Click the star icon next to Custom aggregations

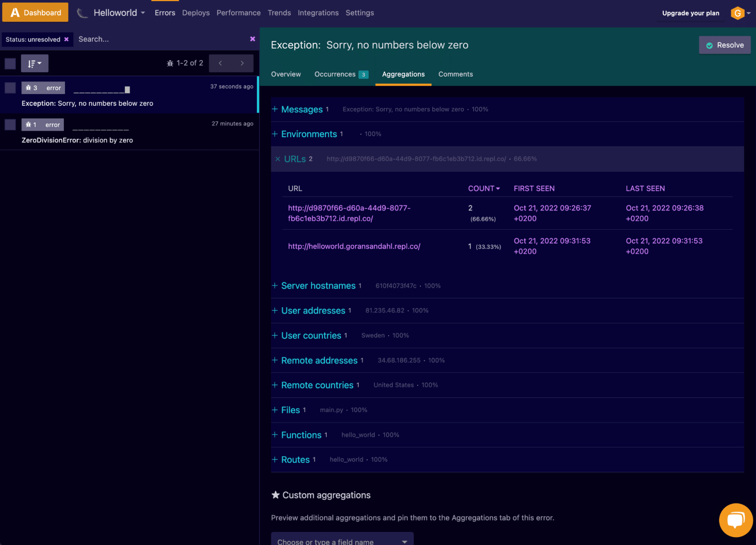tap(275, 494)
